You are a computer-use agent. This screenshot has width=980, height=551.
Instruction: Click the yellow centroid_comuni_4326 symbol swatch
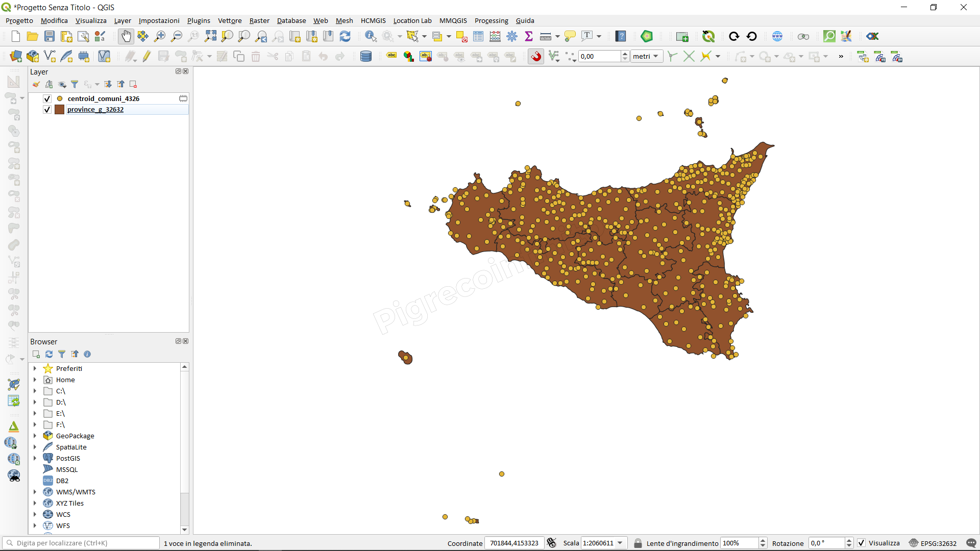coord(60,98)
